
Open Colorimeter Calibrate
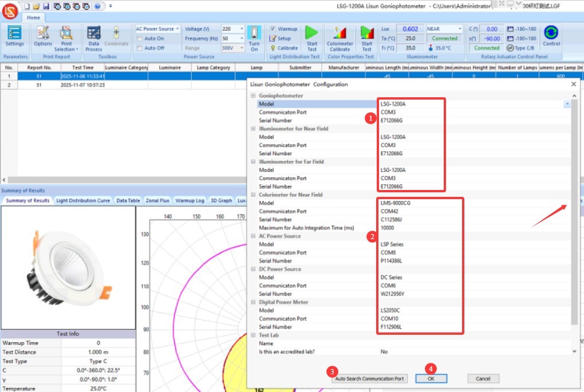pos(340,38)
